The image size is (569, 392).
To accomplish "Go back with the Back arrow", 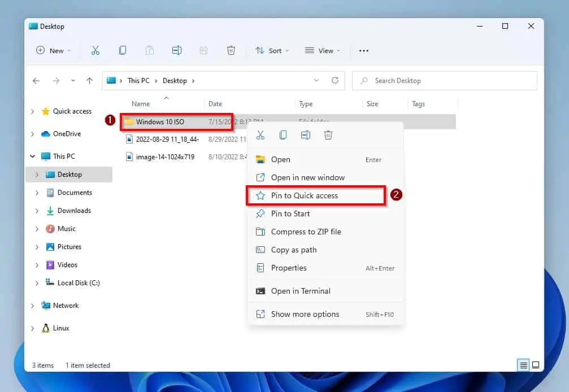I will point(36,81).
